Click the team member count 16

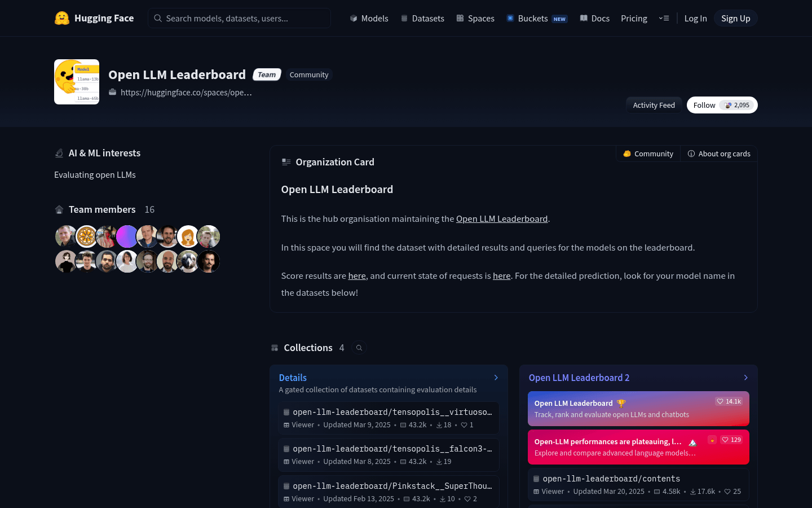(x=149, y=209)
